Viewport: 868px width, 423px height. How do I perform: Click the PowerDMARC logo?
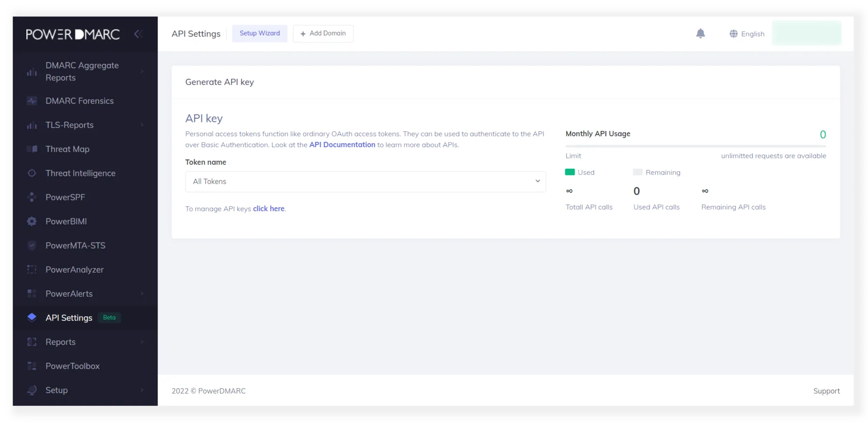click(x=73, y=34)
